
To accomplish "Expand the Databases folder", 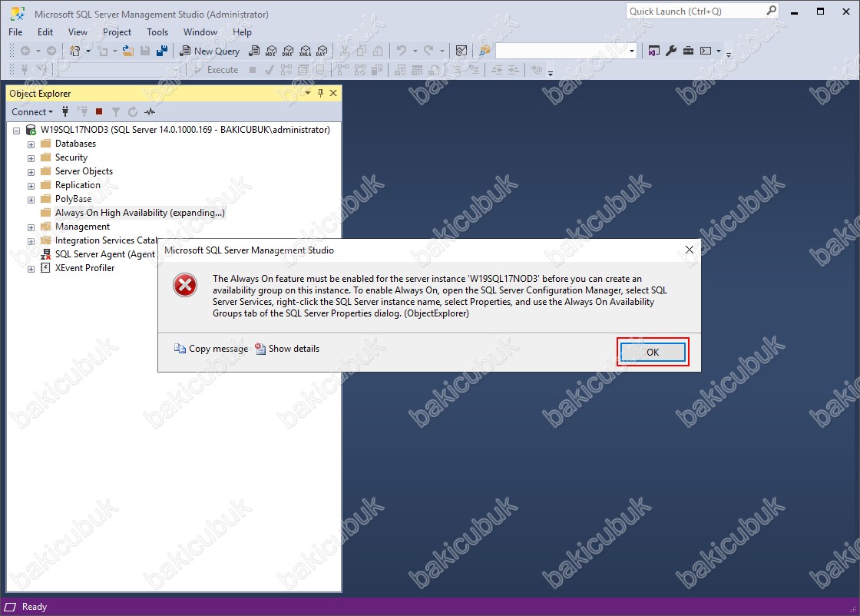I will click(x=31, y=144).
